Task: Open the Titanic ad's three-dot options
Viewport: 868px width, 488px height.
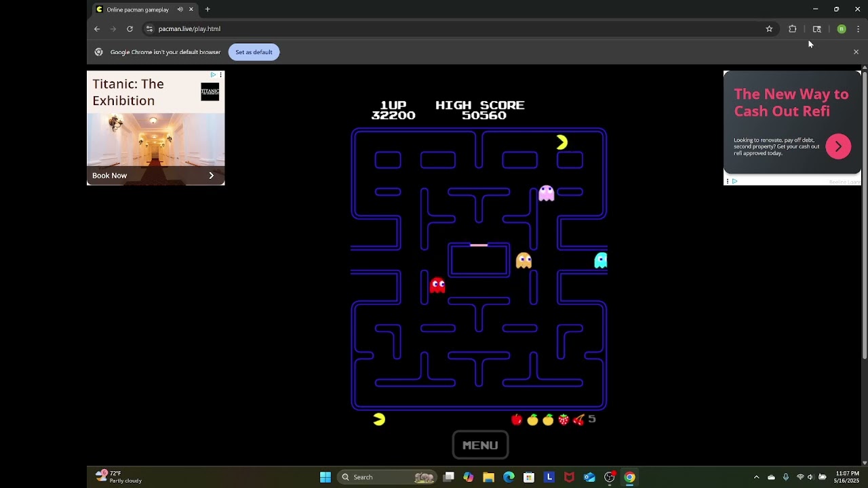Action: coord(220,75)
